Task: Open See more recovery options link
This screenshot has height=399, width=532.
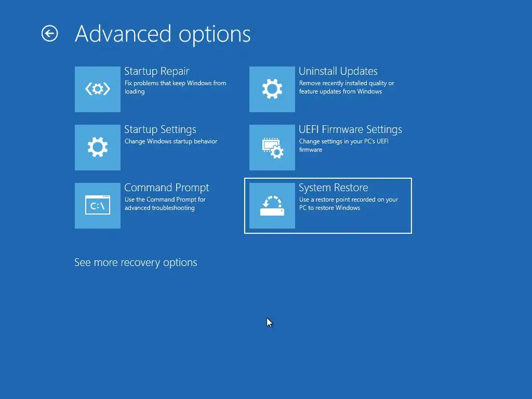Action: tap(136, 262)
